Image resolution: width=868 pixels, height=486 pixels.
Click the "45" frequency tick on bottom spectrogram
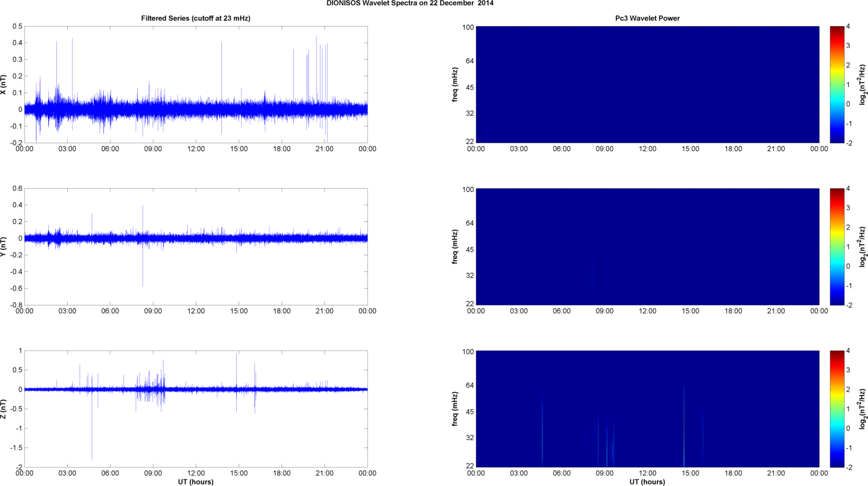pos(470,412)
